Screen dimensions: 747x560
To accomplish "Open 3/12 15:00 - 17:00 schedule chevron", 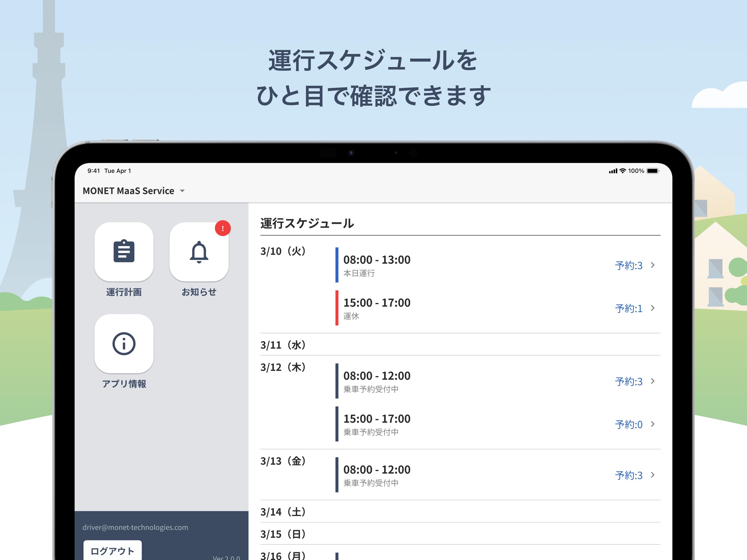I will (x=653, y=424).
